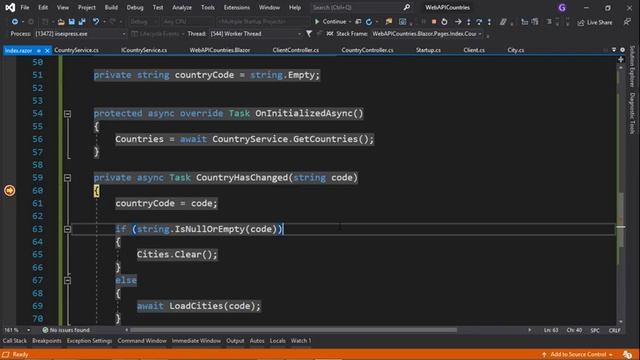Open the Continue button dropdown arrow
The image size is (640, 360).
350,22
